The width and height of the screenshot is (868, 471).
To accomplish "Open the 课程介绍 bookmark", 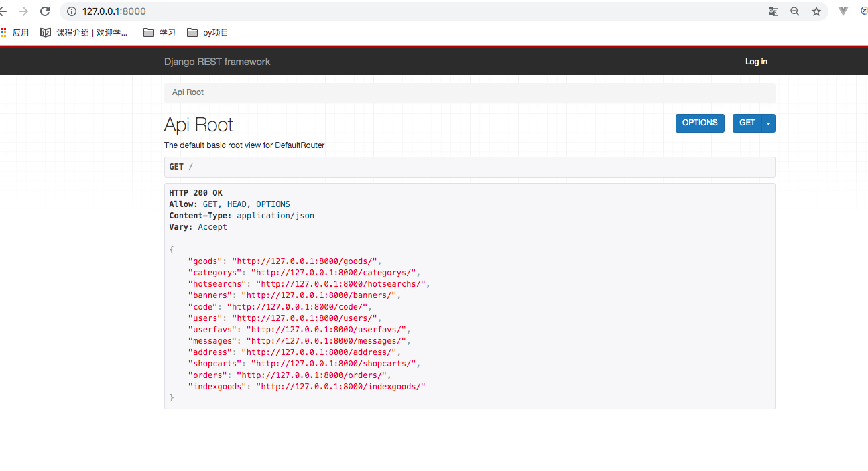I will coord(84,32).
